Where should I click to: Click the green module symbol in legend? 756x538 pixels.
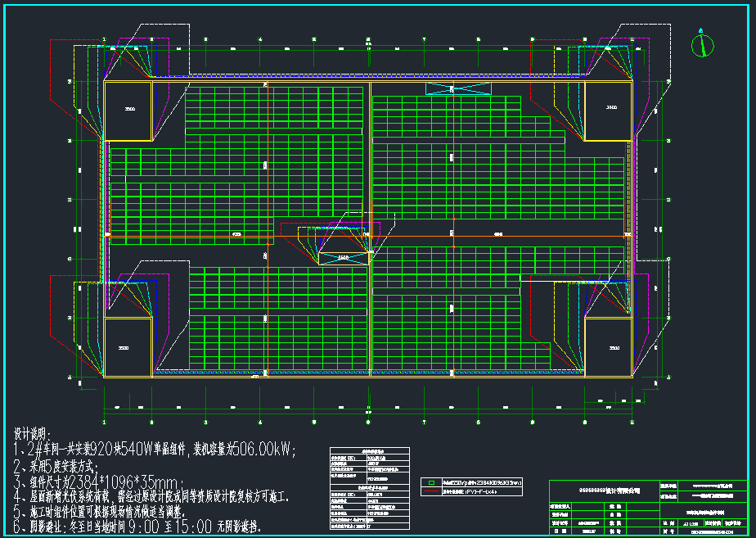click(432, 483)
